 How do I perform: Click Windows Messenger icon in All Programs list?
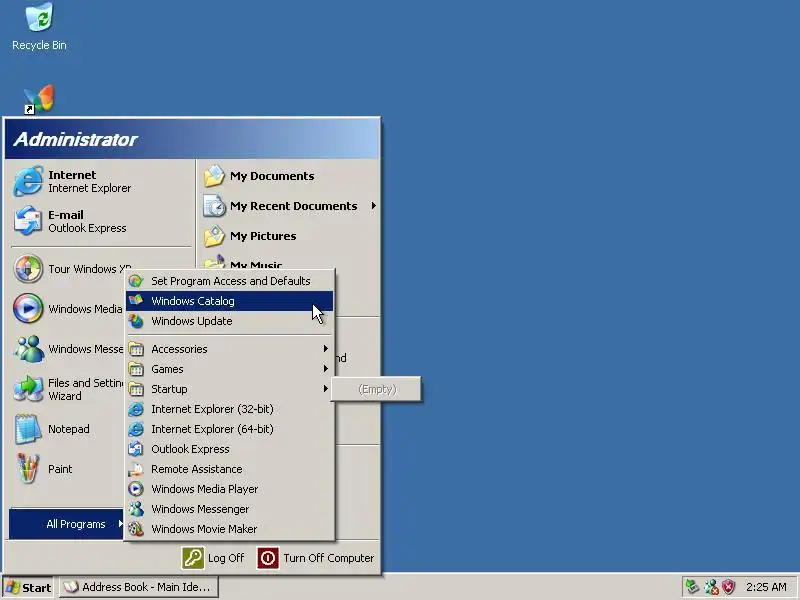136,509
